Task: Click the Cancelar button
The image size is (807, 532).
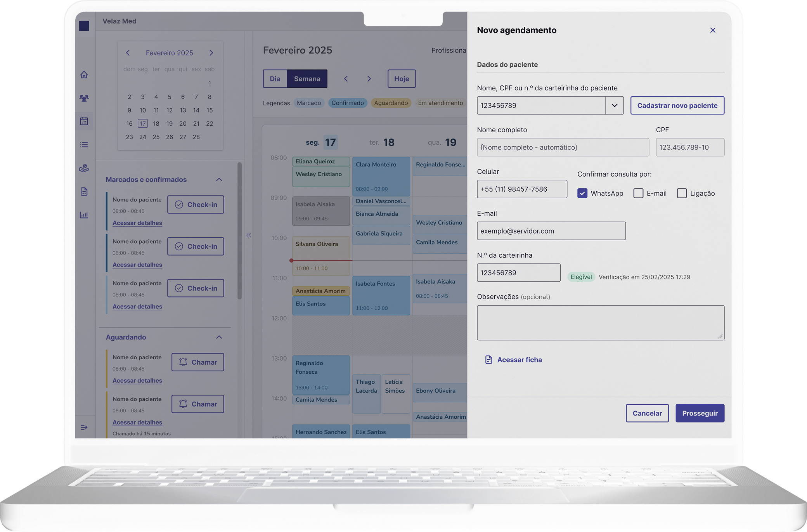Action: point(647,413)
